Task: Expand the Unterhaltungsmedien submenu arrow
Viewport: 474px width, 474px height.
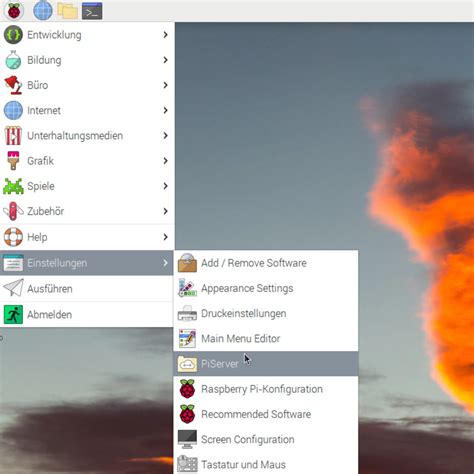Action: click(166, 136)
